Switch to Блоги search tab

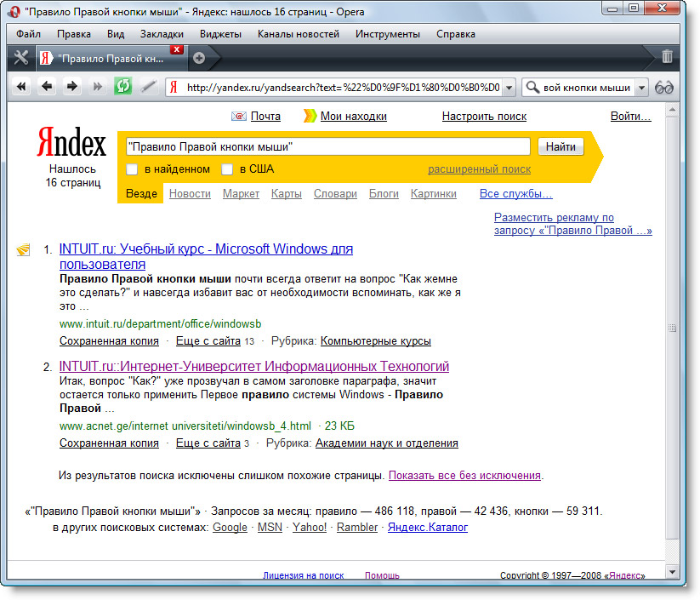384,193
